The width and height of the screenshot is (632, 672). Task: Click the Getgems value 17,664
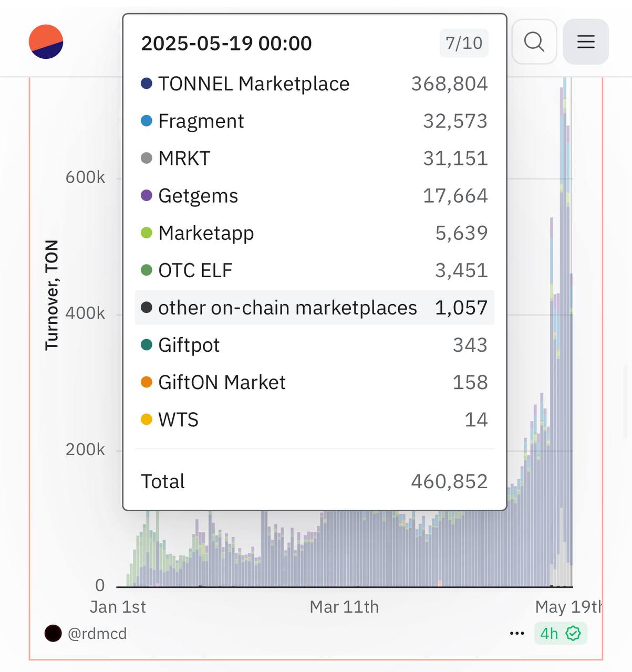coord(455,196)
